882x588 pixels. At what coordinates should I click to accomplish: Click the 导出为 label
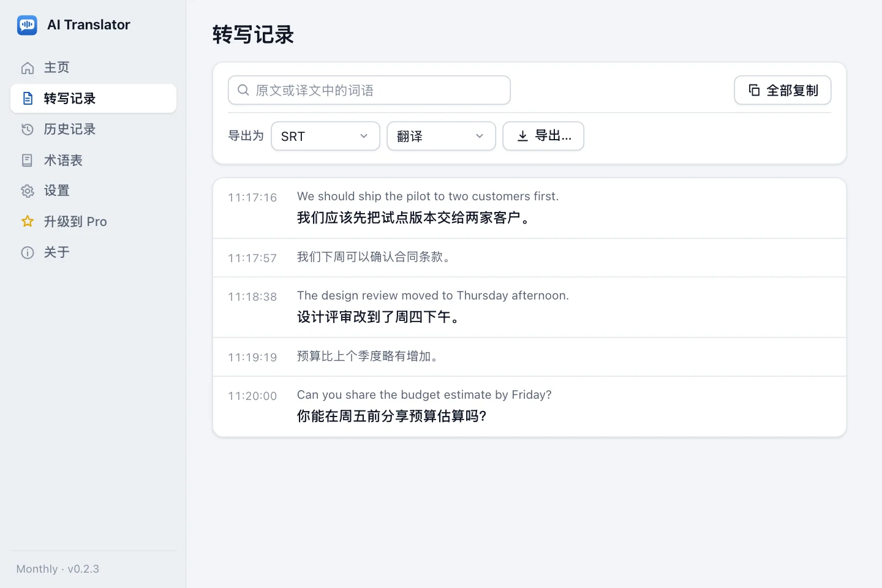pos(246,136)
